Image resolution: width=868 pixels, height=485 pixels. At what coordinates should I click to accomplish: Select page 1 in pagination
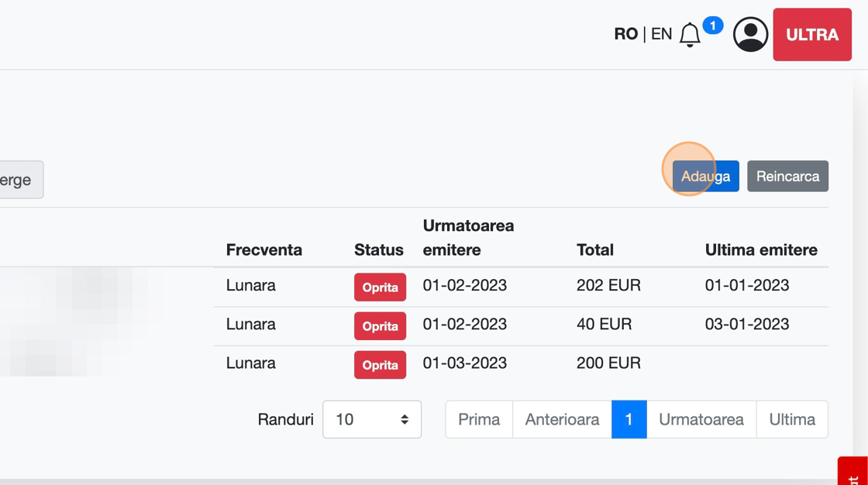pos(629,419)
